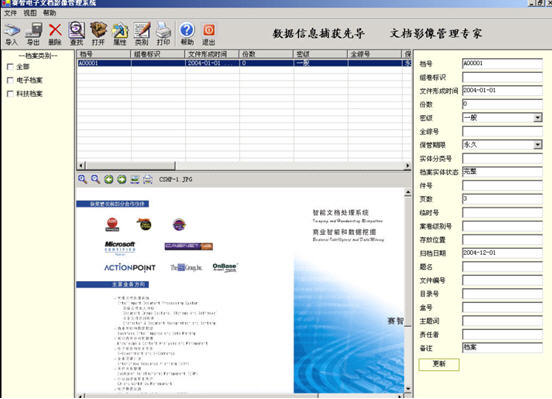Screen dimensions: 552x399
Task: Click the 导出 export icon
Action: (x=33, y=34)
